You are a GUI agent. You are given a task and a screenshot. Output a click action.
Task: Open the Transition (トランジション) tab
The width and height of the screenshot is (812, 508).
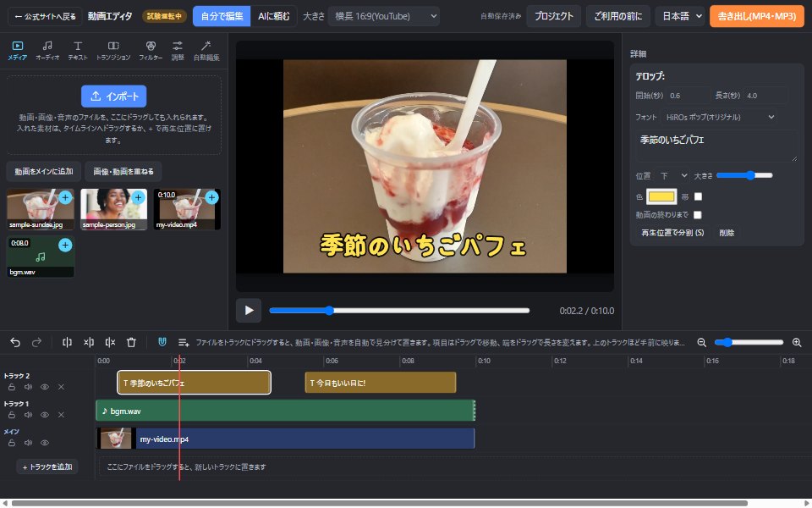[x=113, y=51]
